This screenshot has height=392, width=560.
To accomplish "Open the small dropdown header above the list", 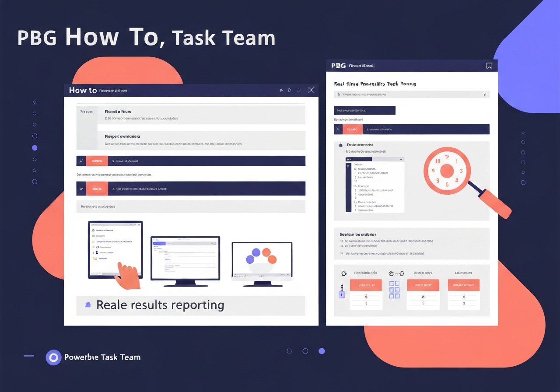I will point(374,160).
